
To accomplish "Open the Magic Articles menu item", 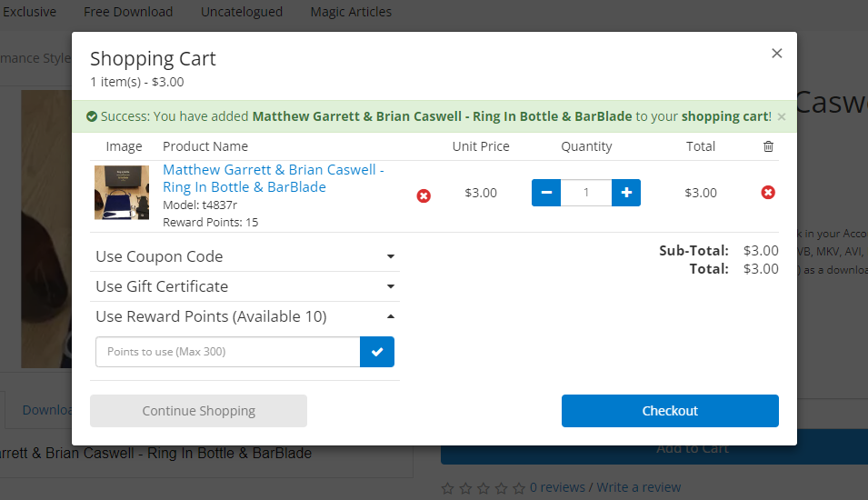I will pyautogui.click(x=351, y=12).
